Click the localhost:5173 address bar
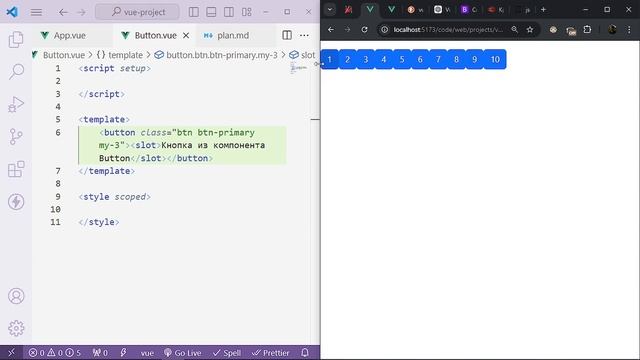 448,29
